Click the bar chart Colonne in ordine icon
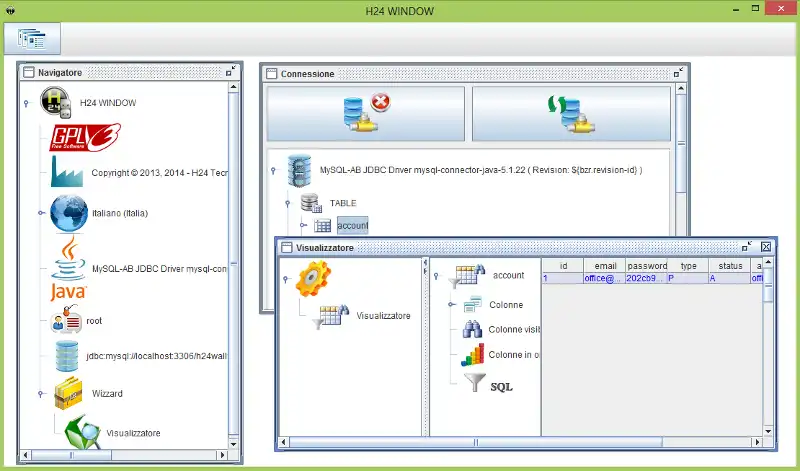Viewport: 800px width, 471px height. click(472, 355)
